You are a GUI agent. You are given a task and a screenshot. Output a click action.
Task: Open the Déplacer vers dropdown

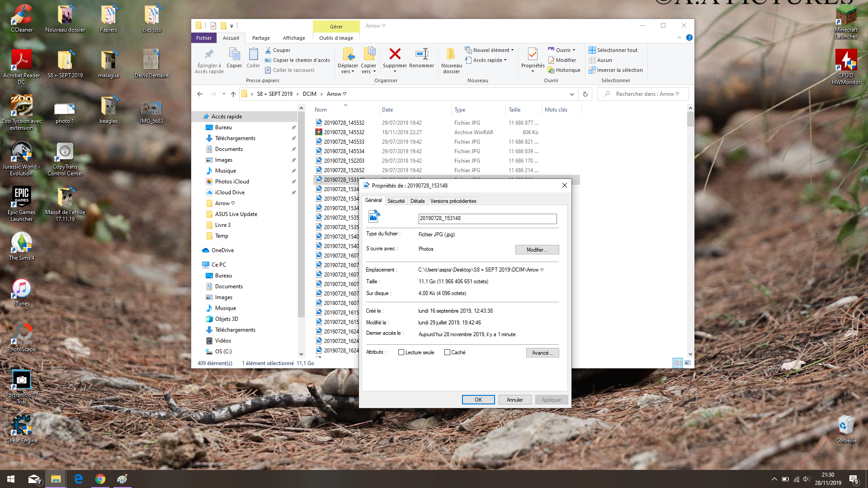point(347,71)
